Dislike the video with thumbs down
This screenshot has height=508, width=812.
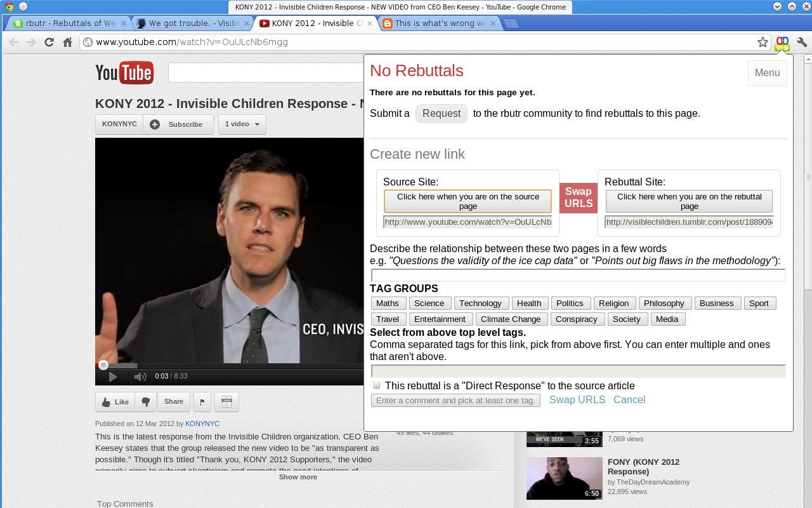[x=146, y=402]
